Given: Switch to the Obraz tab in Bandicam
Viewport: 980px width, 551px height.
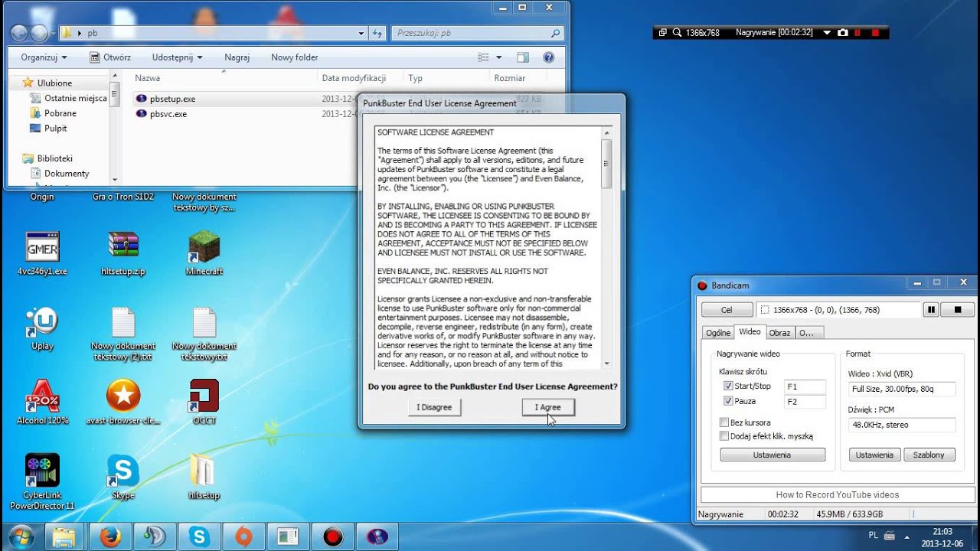Looking at the screenshot, I should click(x=779, y=333).
